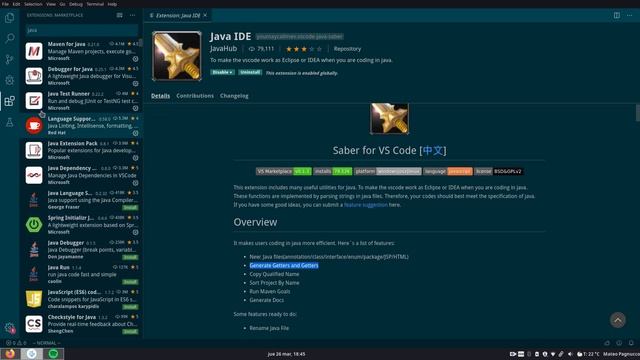This screenshot has width=640, height=360.
Task: Click gear icon for Maven for Java
Action: point(136,59)
